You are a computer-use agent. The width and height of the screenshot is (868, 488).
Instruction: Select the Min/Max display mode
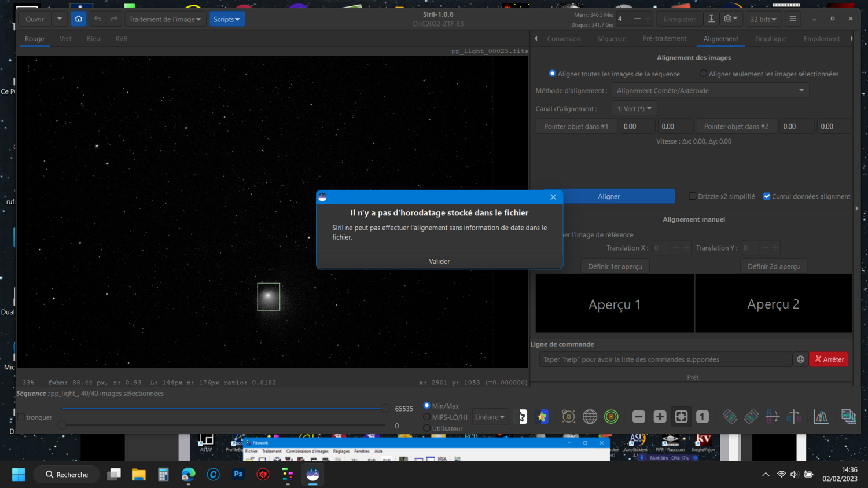pyautogui.click(x=427, y=406)
